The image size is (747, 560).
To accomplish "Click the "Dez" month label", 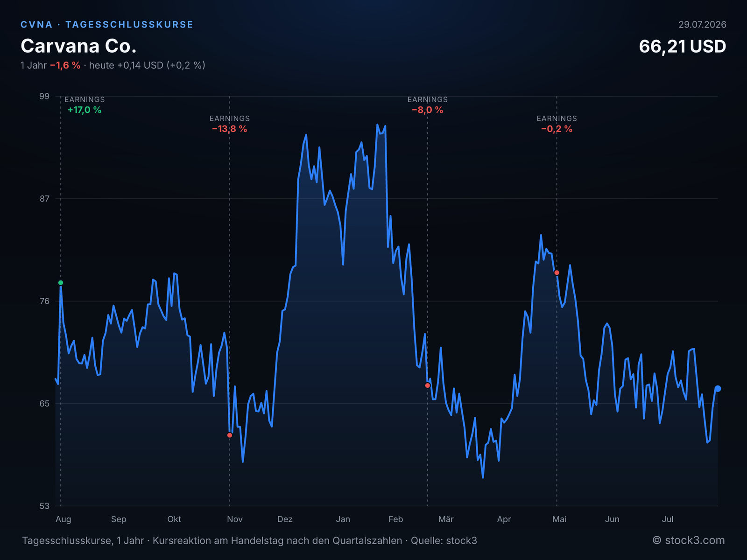I will pyautogui.click(x=285, y=519).
